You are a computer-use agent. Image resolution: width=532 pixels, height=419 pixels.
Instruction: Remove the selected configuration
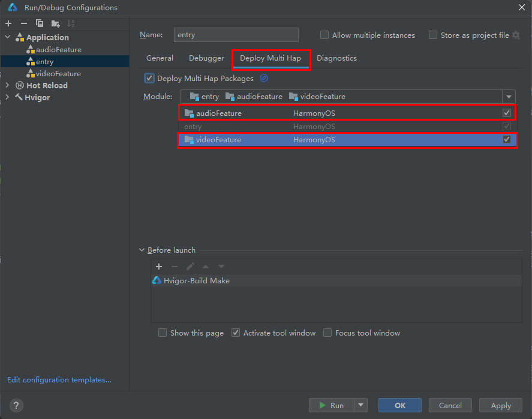[x=23, y=23]
